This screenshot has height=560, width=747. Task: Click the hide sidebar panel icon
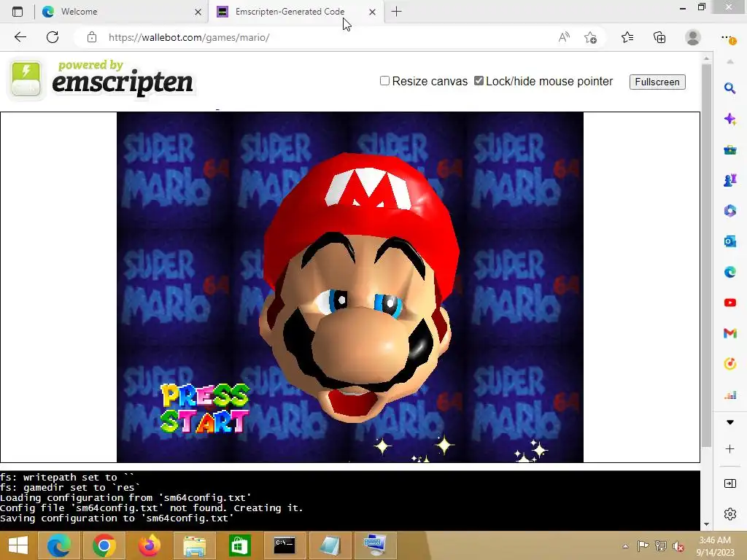[729, 484]
